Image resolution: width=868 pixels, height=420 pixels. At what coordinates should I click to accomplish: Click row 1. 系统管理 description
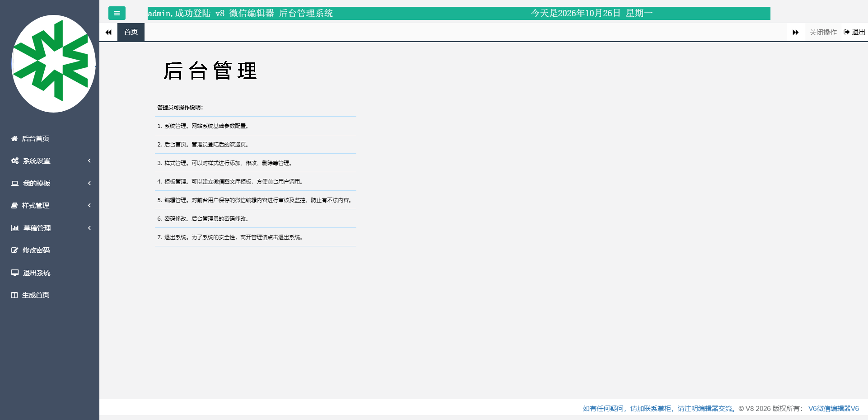(x=256, y=126)
